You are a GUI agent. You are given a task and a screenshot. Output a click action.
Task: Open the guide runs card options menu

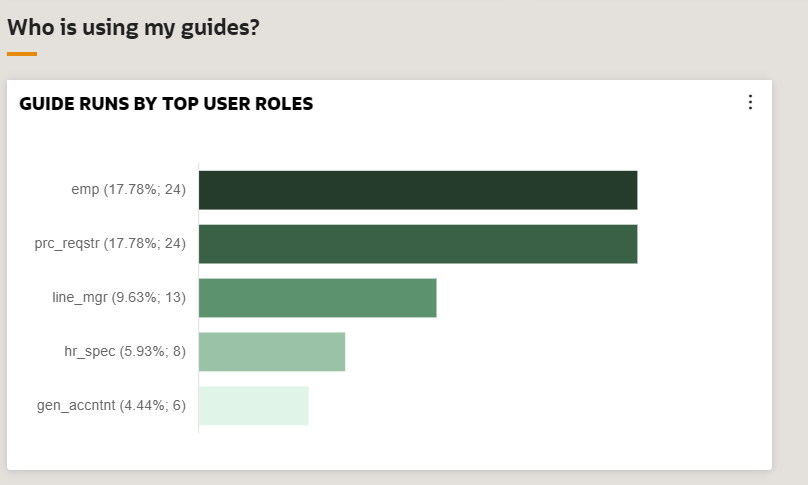750,102
